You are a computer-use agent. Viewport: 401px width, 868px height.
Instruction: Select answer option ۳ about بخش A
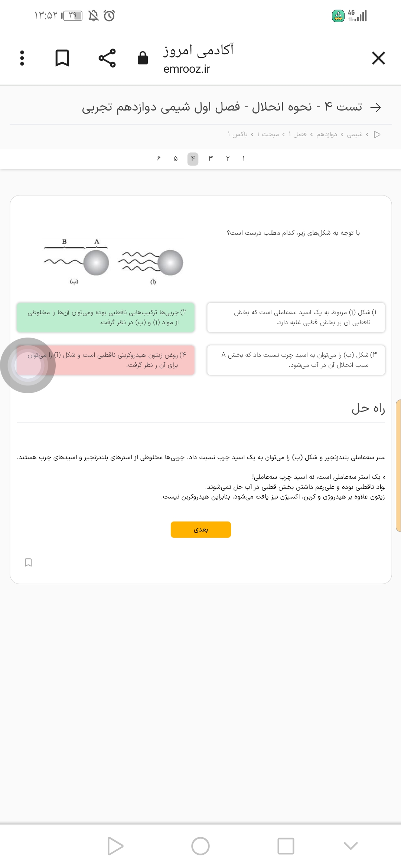[x=296, y=360]
